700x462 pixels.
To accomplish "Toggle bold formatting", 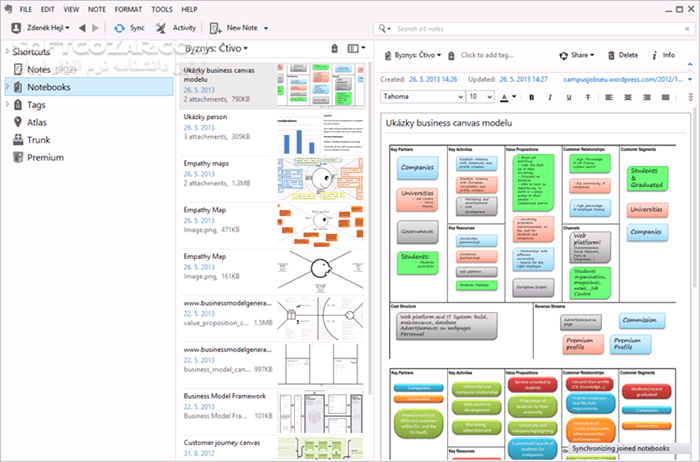I will point(532,97).
